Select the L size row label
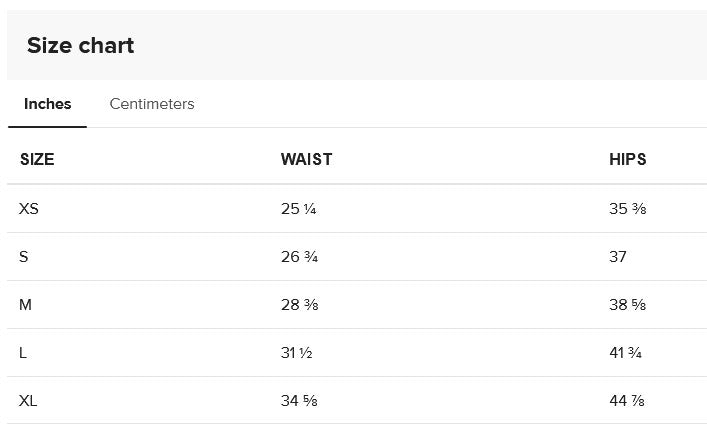Screen dimensions: 707x428 click(23, 353)
